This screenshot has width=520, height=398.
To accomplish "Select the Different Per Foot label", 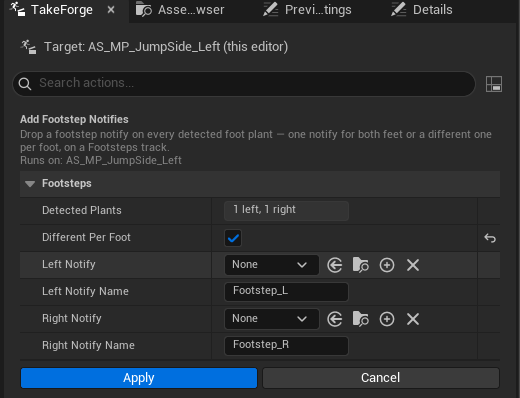I will pyautogui.click(x=86, y=238).
